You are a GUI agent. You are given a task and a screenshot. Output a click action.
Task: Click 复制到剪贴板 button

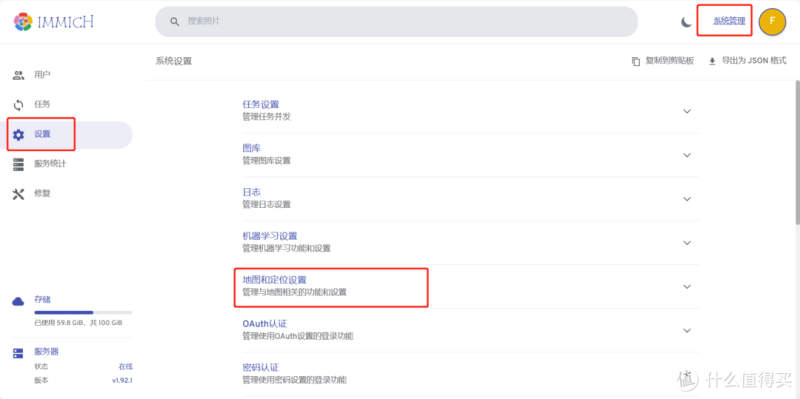tap(663, 61)
